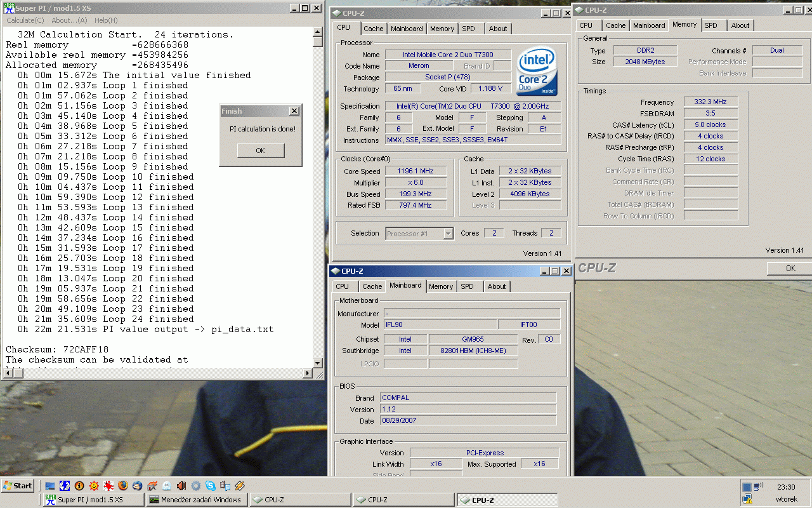Click the Super PI scrollbar down arrow
This screenshot has width=812, height=508.
(x=318, y=363)
